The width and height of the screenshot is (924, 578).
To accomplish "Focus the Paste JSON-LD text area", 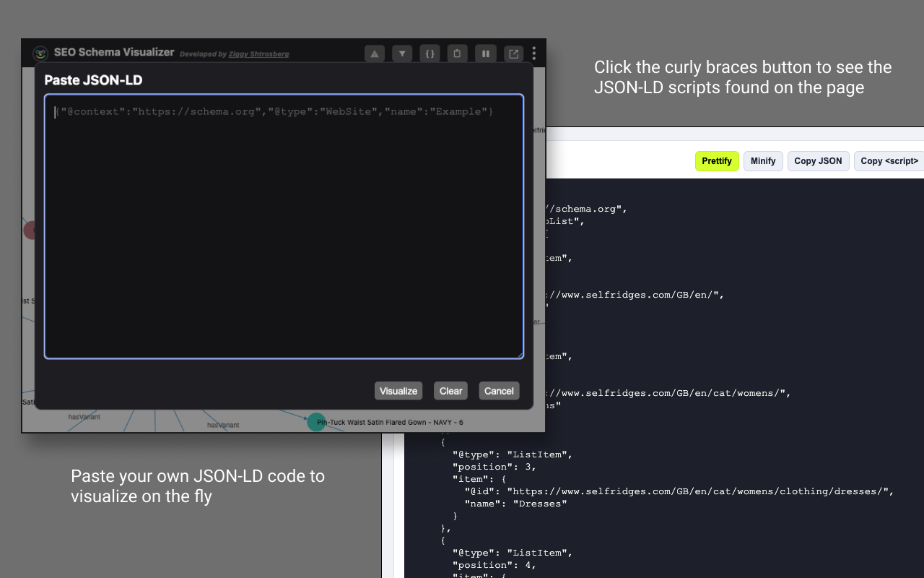I will (x=284, y=226).
